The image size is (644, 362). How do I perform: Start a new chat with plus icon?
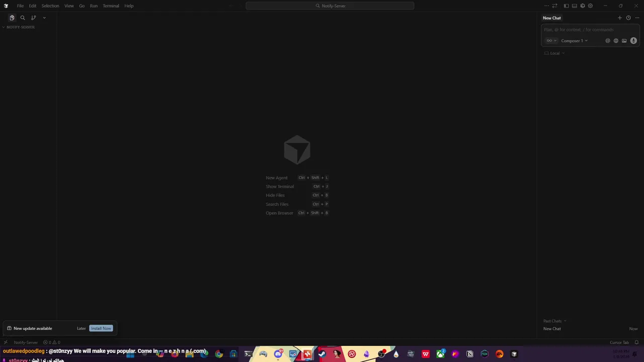point(620,18)
